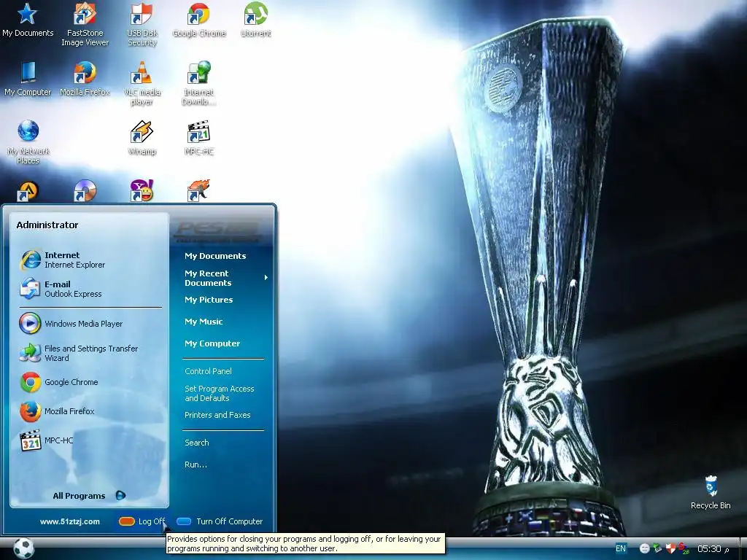
Task: Expand All Programs in Start menu
Action: (x=89, y=496)
